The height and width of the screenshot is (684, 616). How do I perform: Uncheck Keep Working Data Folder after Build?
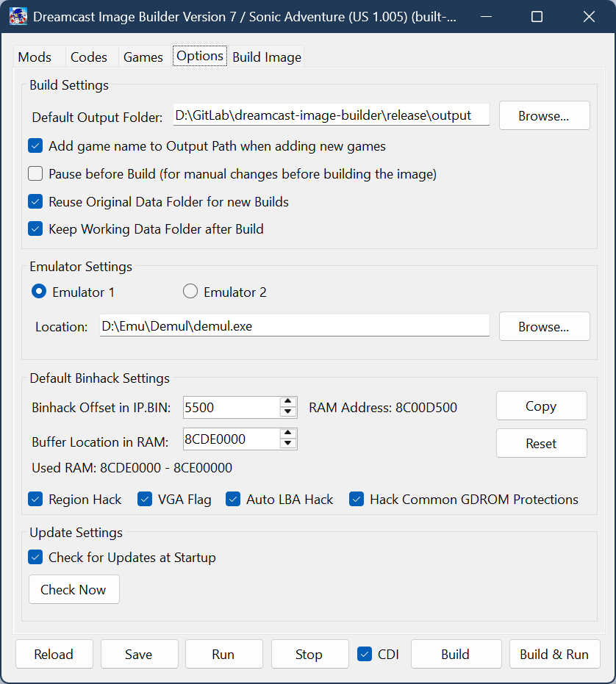35,229
